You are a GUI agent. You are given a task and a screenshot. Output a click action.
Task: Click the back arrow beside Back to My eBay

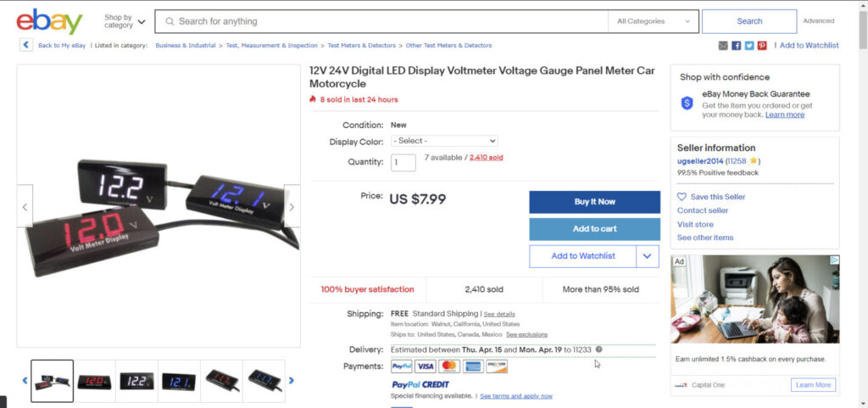coord(26,46)
